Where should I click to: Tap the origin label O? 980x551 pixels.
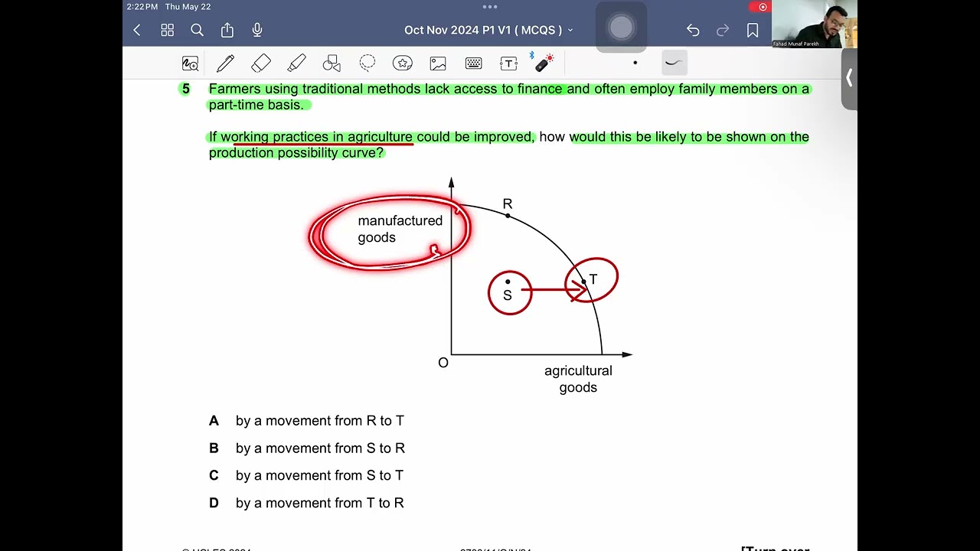tap(443, 363)
